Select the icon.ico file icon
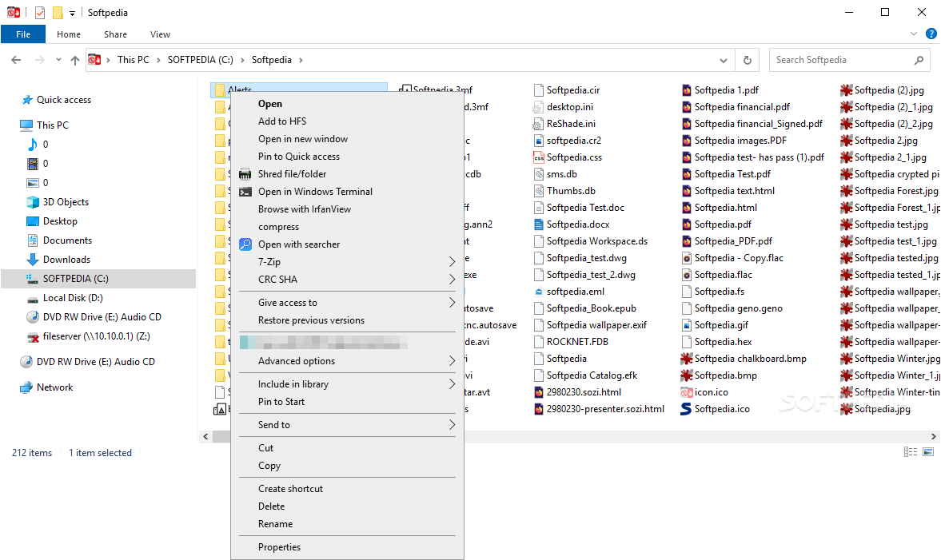The image size is (941, 560). (687, 392)
